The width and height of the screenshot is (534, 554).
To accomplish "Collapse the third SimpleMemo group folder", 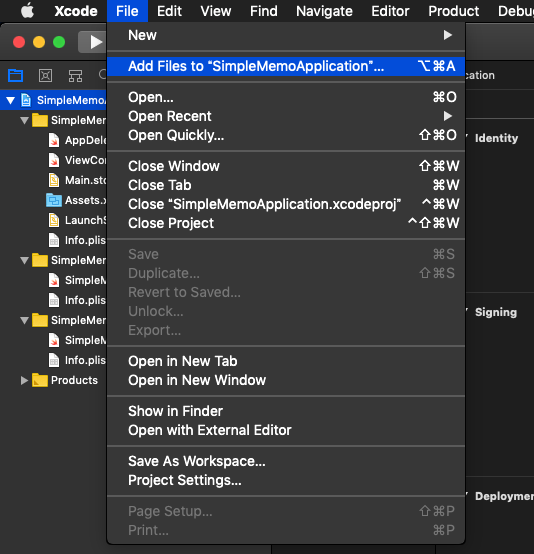I will pos(24,320).
